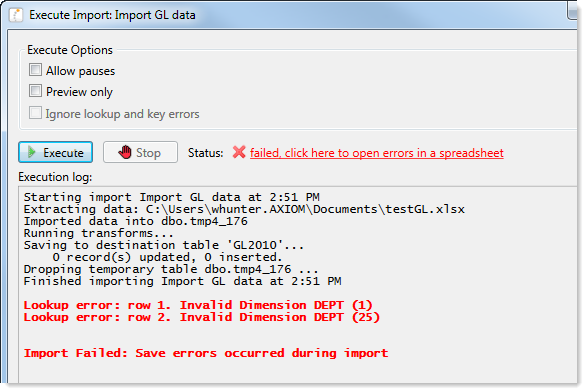Toggle Ignore lookup and key errors checkbox
Viewport: 585px width, 389px height.
coord(35,113)
